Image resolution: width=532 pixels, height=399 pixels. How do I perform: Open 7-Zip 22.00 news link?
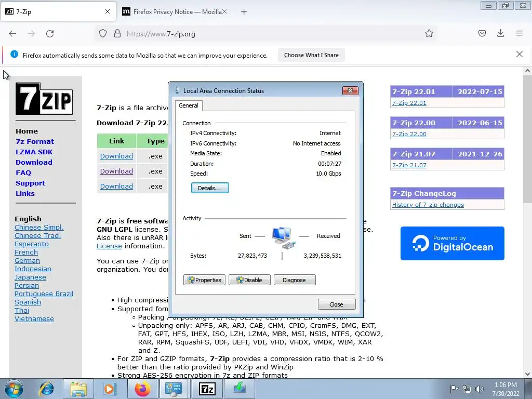[409, 134]
